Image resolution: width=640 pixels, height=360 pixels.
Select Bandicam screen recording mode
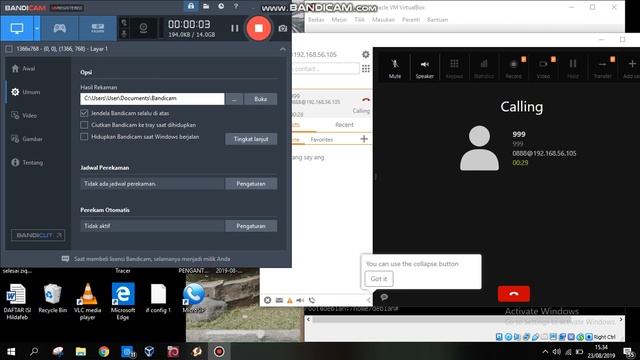[17, 28]
